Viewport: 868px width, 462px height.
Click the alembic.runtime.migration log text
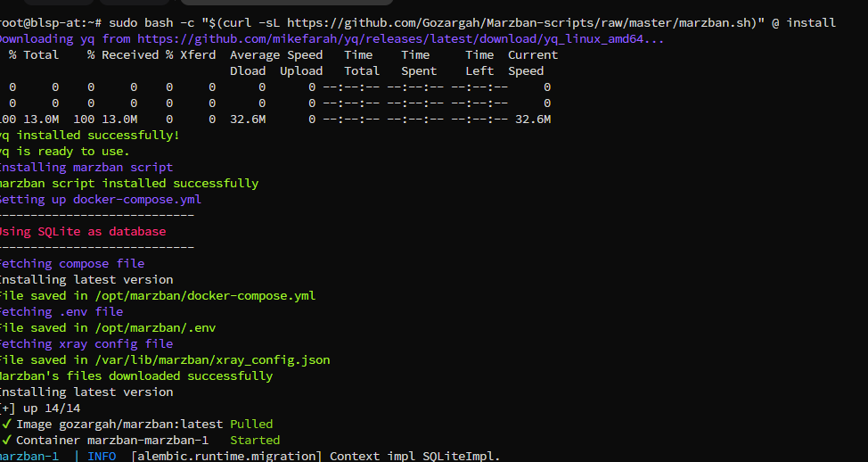[226, 457]
